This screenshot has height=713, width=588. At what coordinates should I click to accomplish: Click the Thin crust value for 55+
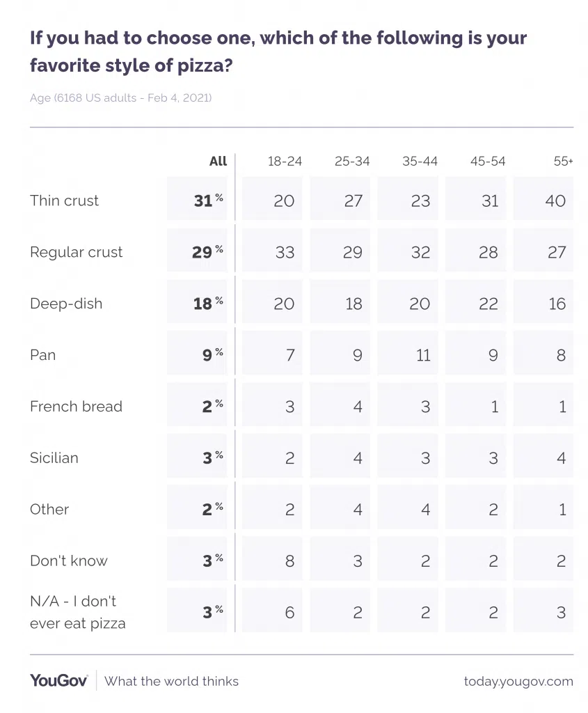coord(555,201)
